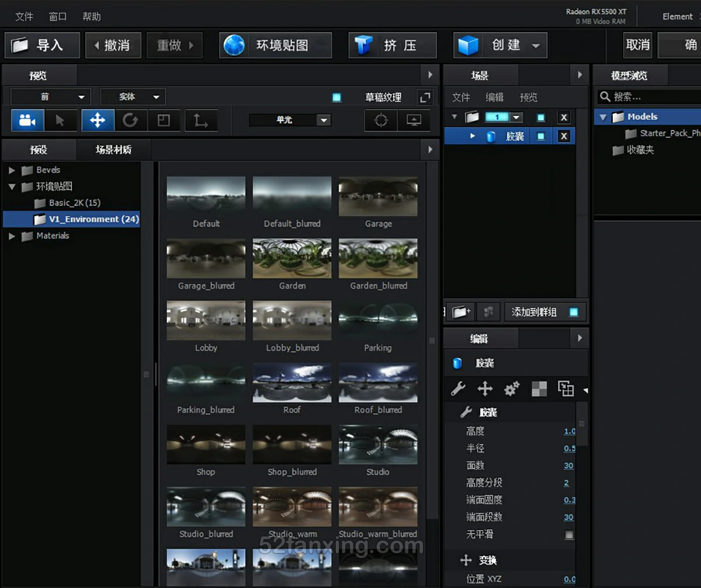The image size is (701, 588).
Task: Open the 帮助 menu
Action: click(92, 16)
